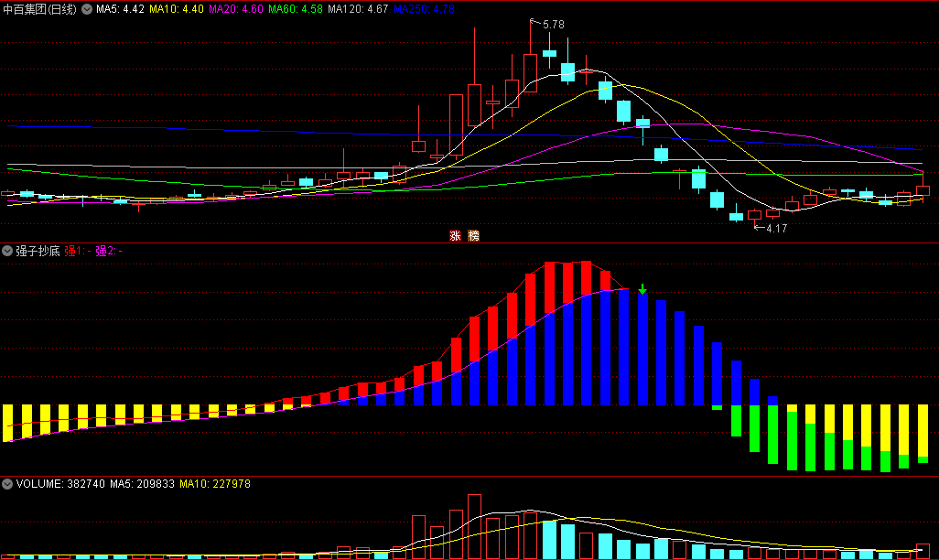Click the blue MA250: 4.78 label

click(x=424, y=9)
